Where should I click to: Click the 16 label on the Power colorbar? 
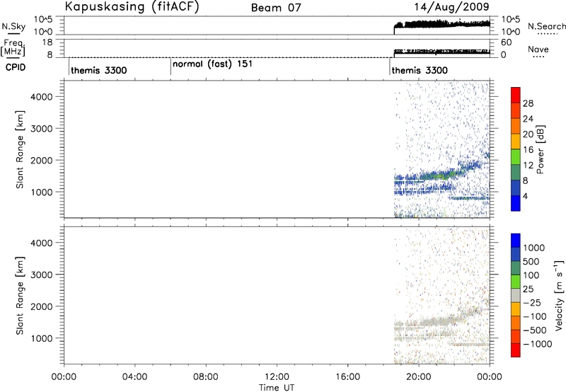pos(528,150)
